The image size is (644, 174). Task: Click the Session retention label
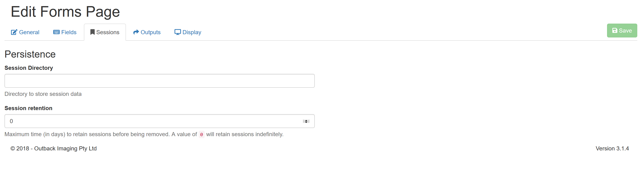[29, 108]
